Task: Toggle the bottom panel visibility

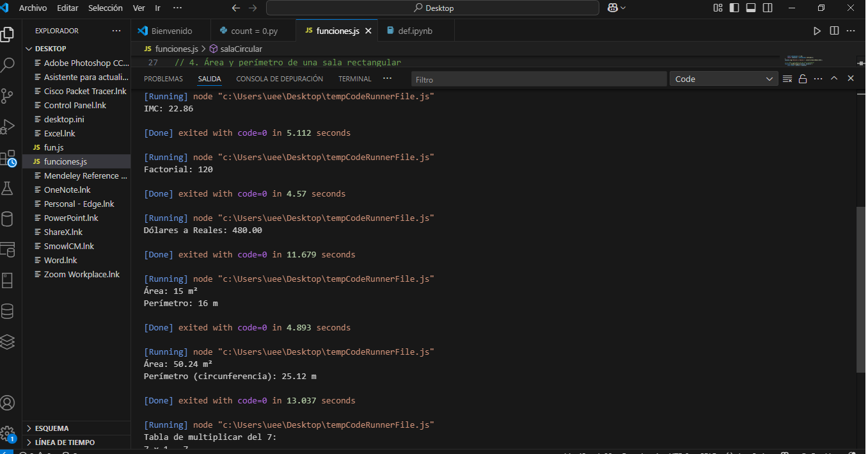Action: coord(751,8)
